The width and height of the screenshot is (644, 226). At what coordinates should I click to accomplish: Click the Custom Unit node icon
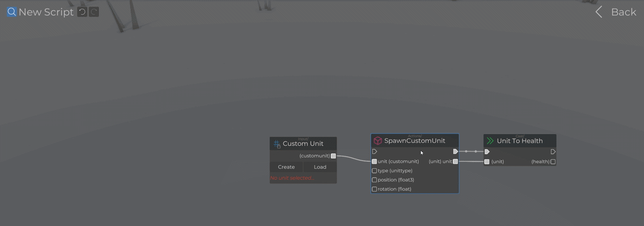pyautogui.click(x=277, y=144)
